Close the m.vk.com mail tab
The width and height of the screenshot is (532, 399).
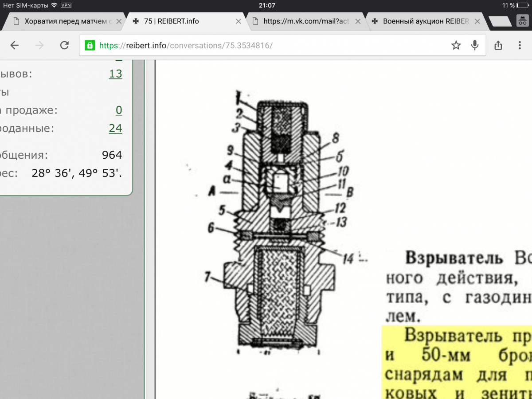pyautogui.click(x=358, y=21)
